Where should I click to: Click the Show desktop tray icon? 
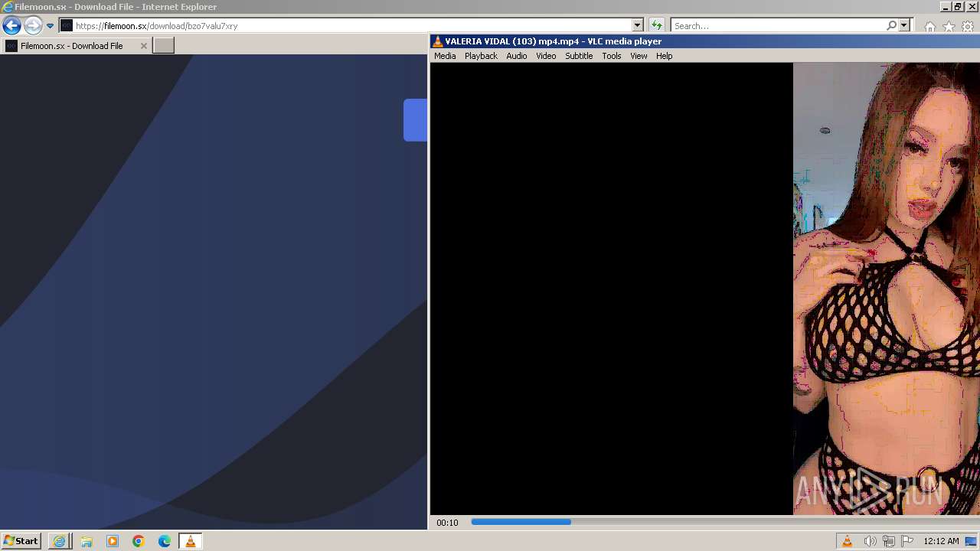pyautogui.click(x=971, y=541)
